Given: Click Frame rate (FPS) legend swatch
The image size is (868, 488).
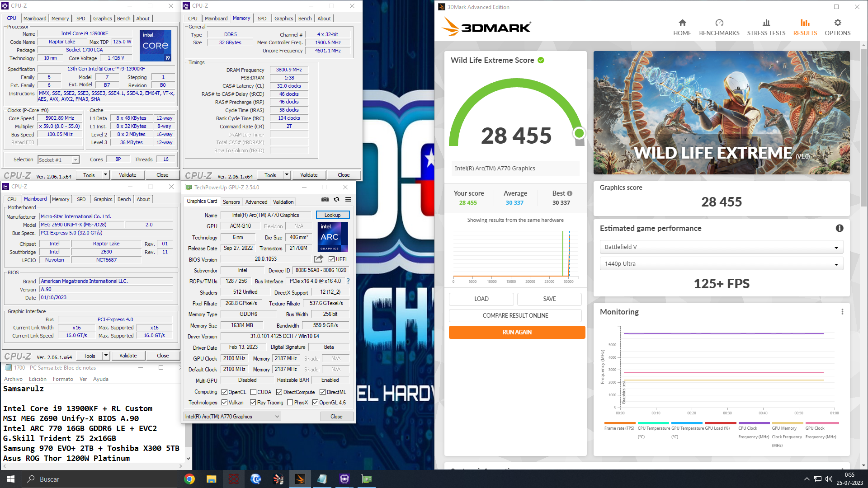Looking at the screenshot, I should [x=619, y=423].
